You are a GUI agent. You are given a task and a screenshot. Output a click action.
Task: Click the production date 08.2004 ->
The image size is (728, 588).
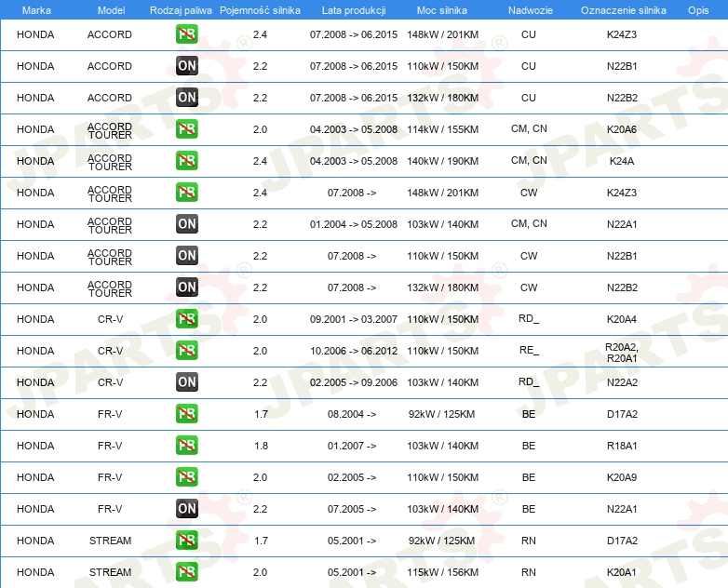(352, 413)
